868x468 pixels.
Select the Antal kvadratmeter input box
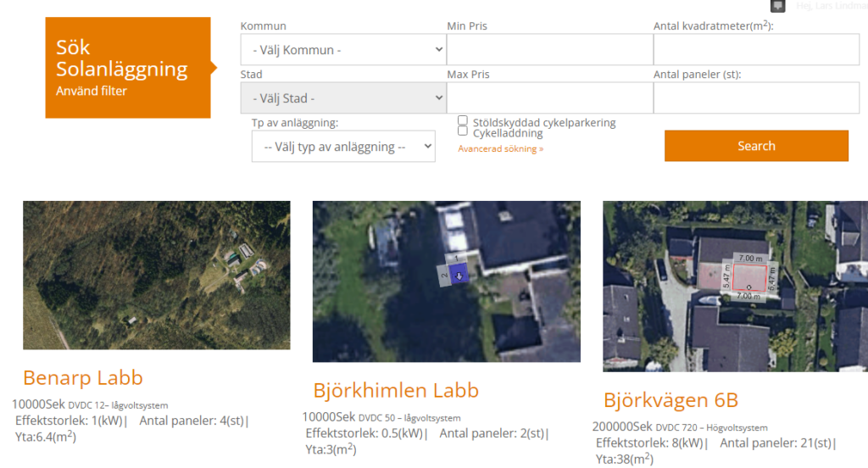pos(756,50)
